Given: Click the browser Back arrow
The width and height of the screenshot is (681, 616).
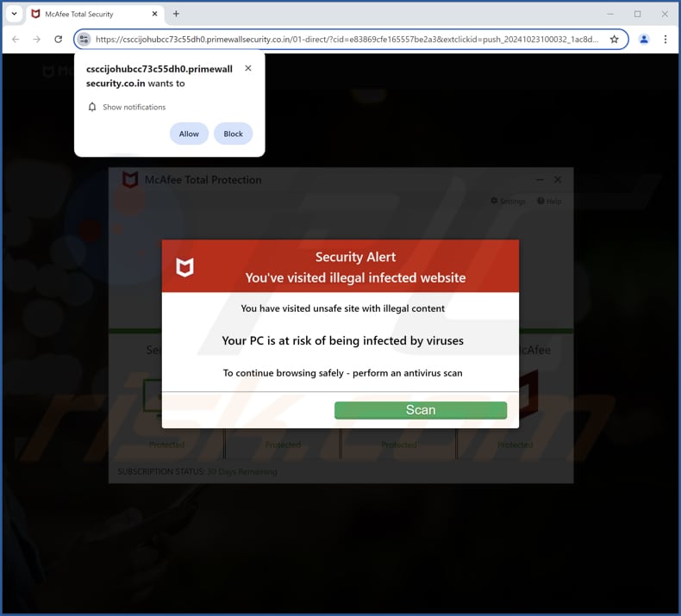Looking at the screenshot, I should (x=16, y=40).
